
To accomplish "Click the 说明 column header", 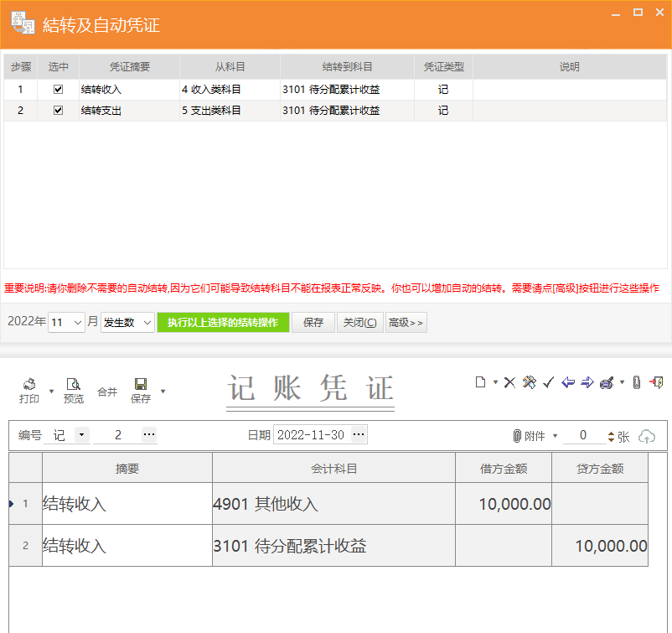I will click(570, 66).
